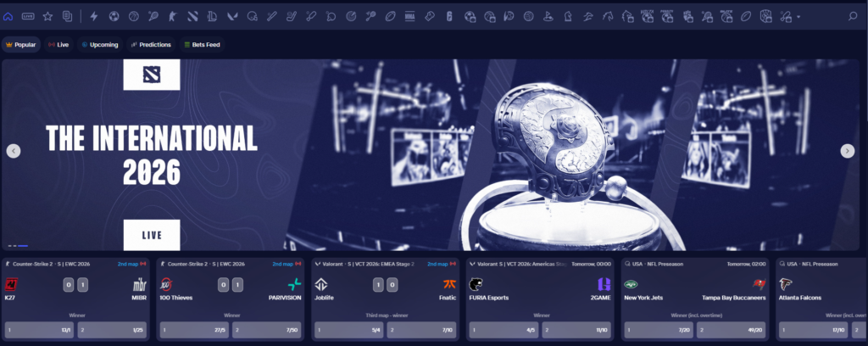This screenshot has width=868, height=346.
Task: Open 'Tomorrow, 02:00' NFL Preseason header
Action: tap(747, 264)
